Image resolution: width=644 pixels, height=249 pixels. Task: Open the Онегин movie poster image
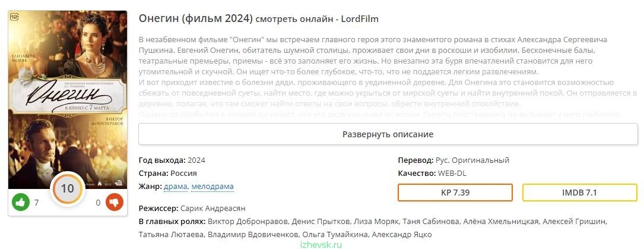tap(68, 100)
